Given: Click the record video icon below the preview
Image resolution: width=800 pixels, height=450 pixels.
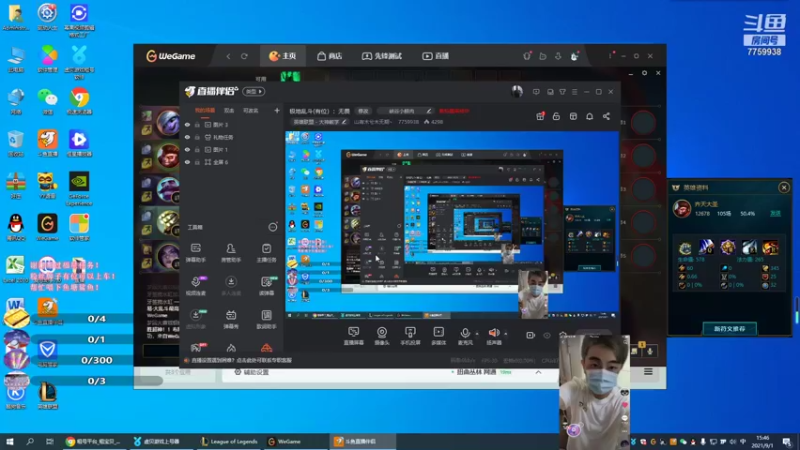Looking at the screenshot, I should point(530,335).
